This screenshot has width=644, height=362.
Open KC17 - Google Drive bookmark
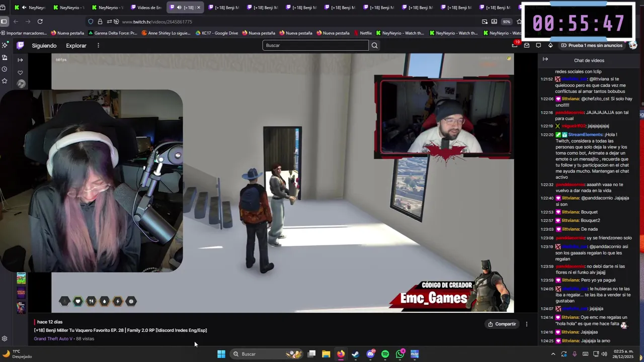[217, 33]
